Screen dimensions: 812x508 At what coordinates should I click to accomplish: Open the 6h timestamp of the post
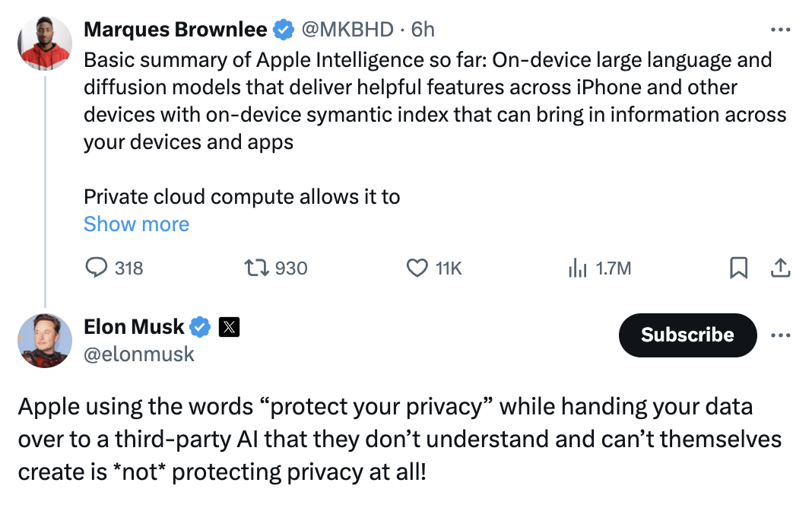pos(423,30)
